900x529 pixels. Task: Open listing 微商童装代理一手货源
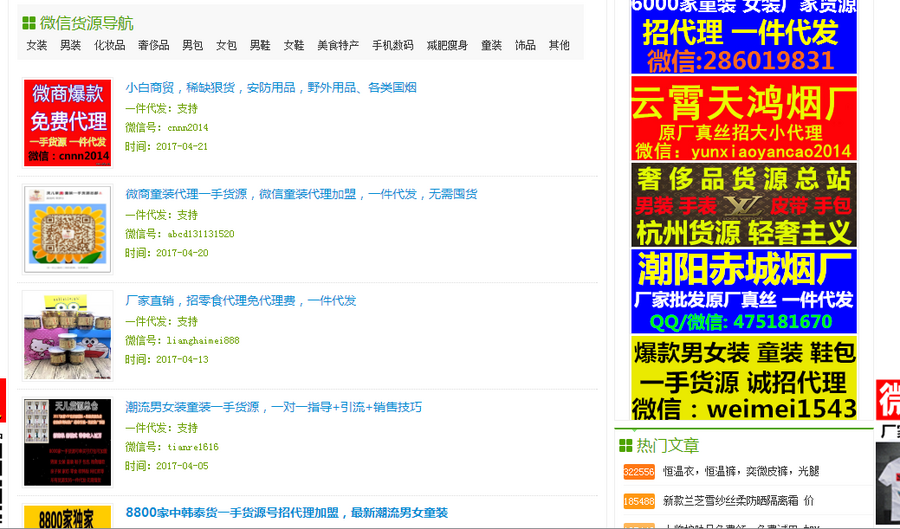coord(301,194)
